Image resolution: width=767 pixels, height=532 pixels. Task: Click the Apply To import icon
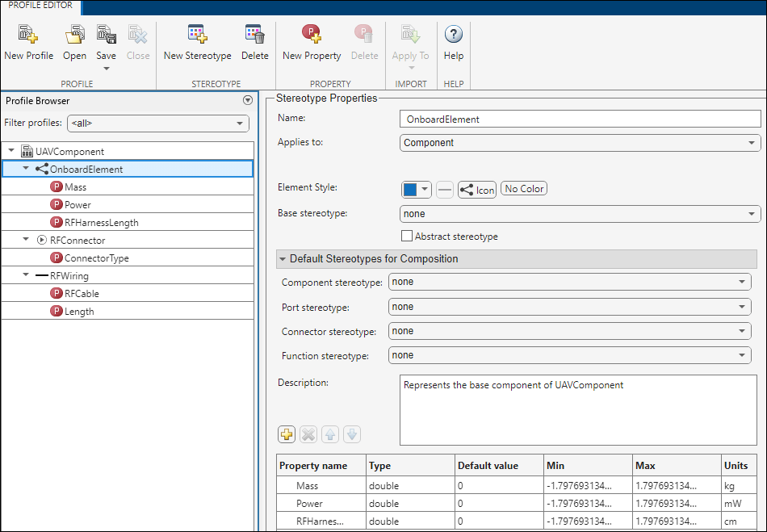click(x=410, y=34)
